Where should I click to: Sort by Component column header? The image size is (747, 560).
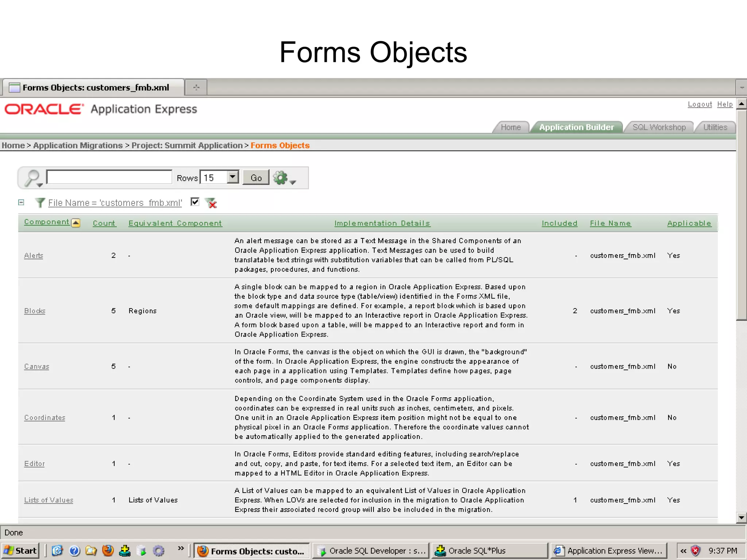click(x=47, y=222)
